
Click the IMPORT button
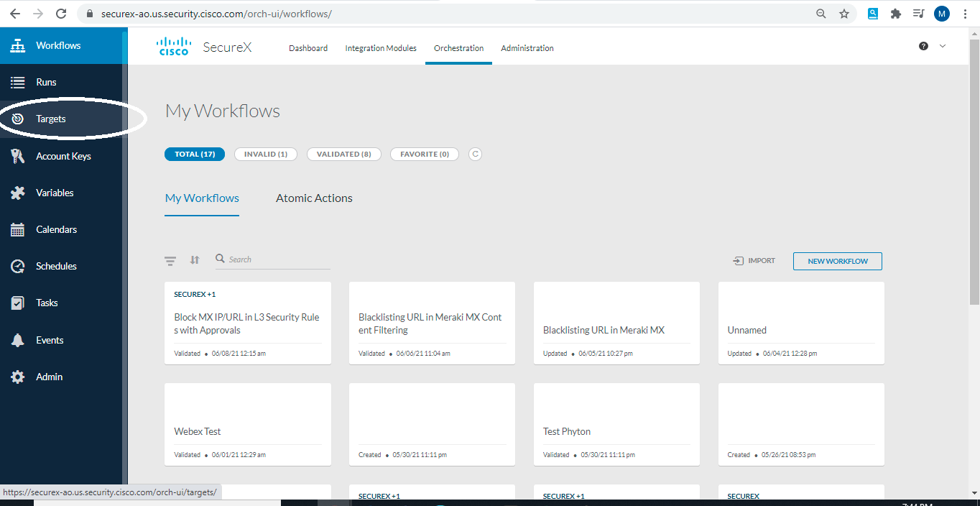pyautogui.click(x=754, y=261)
